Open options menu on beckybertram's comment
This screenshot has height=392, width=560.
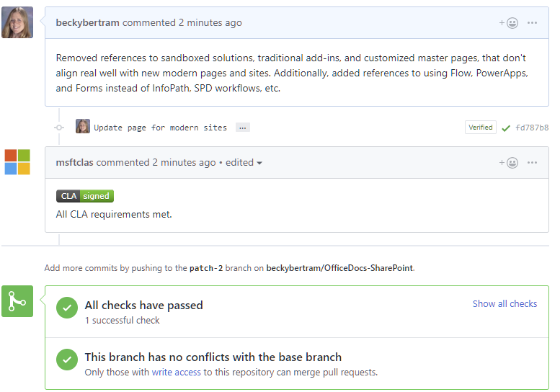click(532, 23)
